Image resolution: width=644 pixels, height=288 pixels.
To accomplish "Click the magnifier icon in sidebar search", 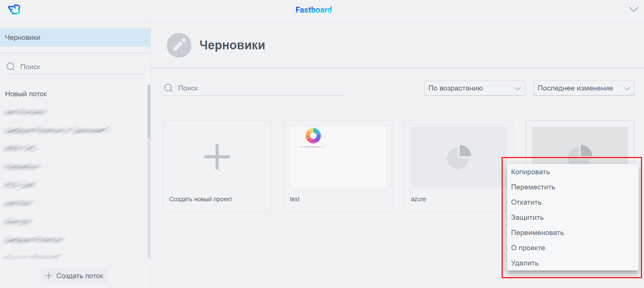I will tap(11, 67).
